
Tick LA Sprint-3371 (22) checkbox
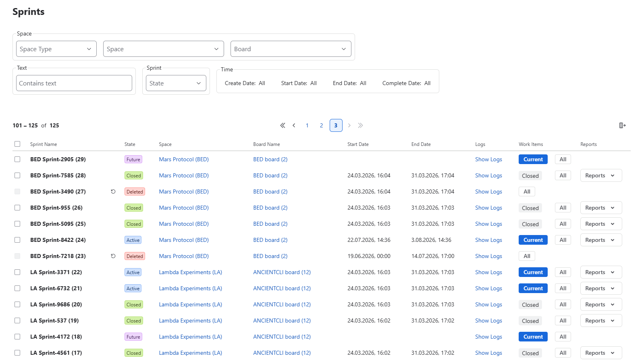click(x=17, y=272)
